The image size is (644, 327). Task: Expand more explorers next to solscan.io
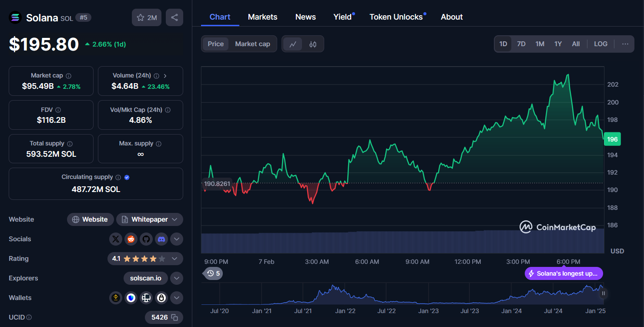click(176, 278)
